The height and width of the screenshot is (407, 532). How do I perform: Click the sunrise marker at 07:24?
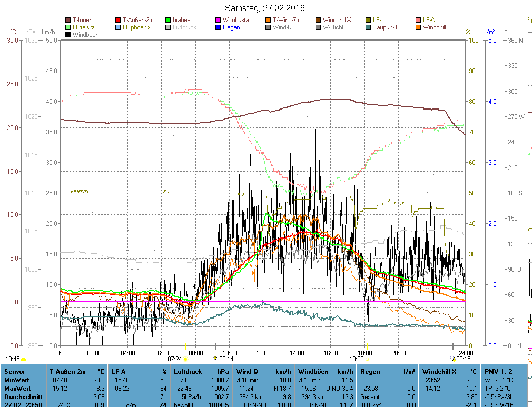(185, 359)
